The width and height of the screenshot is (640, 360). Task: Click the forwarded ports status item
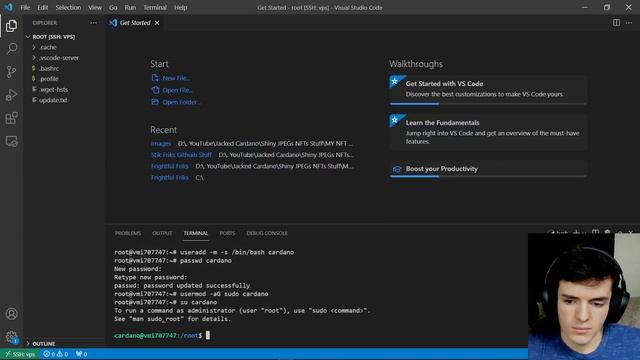tap(81, 354)
